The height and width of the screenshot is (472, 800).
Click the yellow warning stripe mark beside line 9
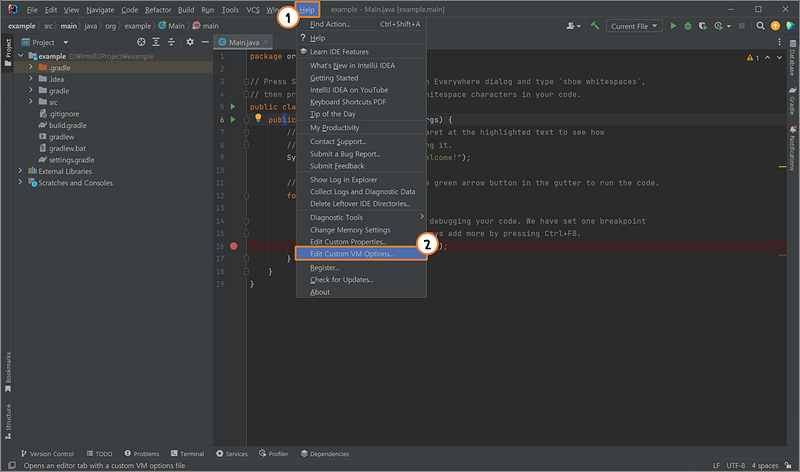(x=782, y=167)
